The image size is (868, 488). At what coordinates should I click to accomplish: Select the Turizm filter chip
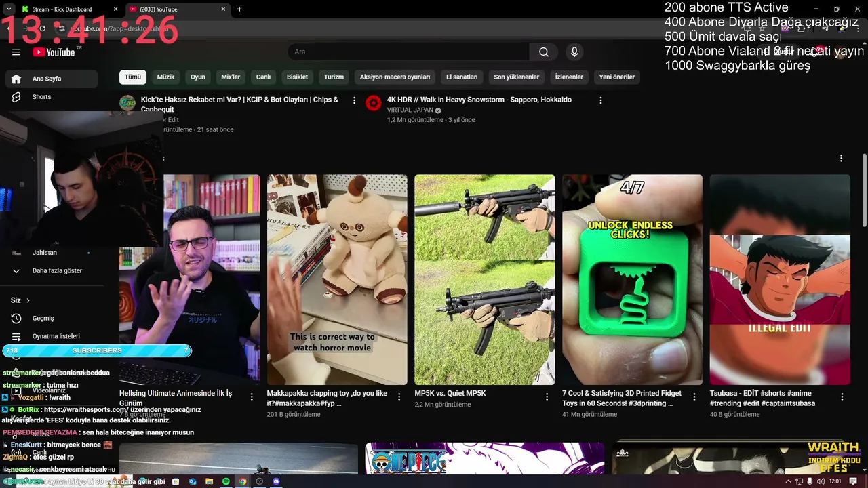coord(334,77)
